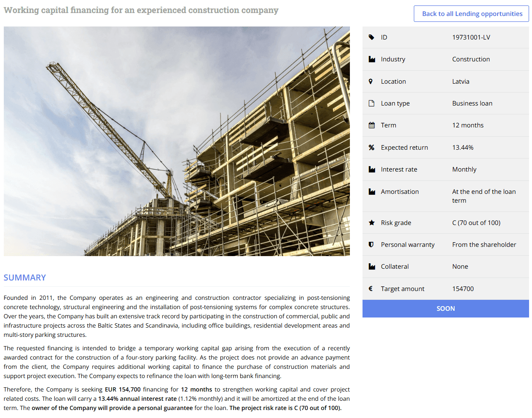Click the Business loan value
Screen dimensions: 532x418
pos(472,103)
